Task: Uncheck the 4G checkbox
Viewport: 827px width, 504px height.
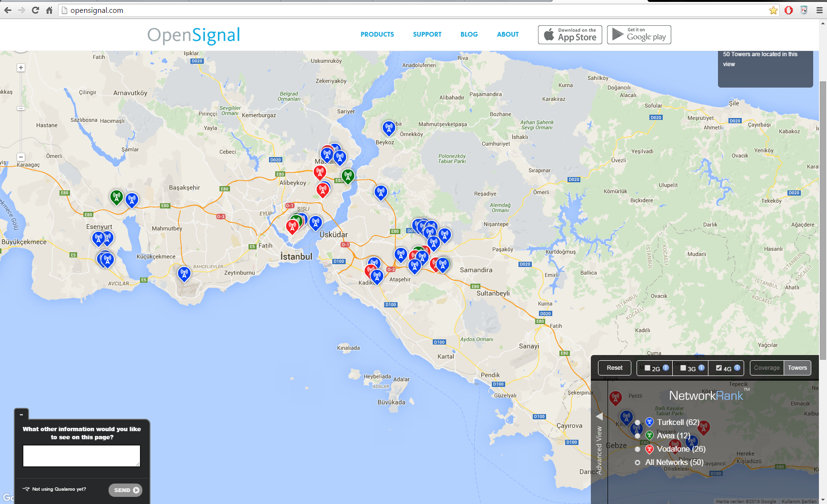Action: pyautogui.click(x=719, y=368)
